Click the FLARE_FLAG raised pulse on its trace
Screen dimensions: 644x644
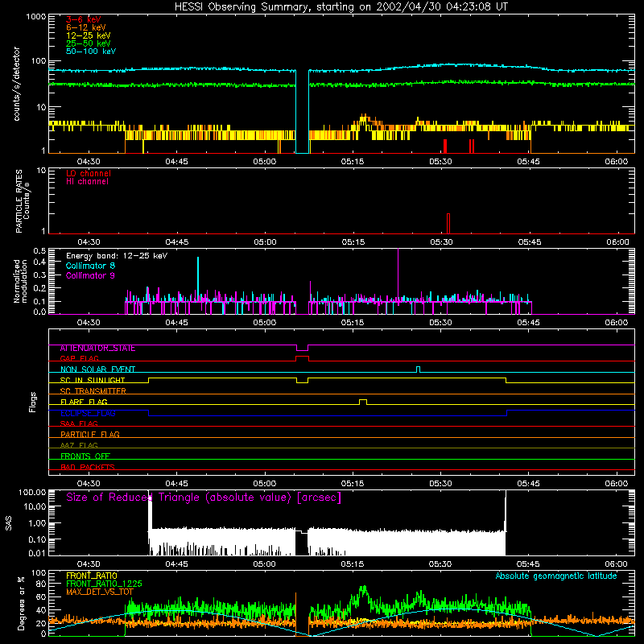[363, 402]
